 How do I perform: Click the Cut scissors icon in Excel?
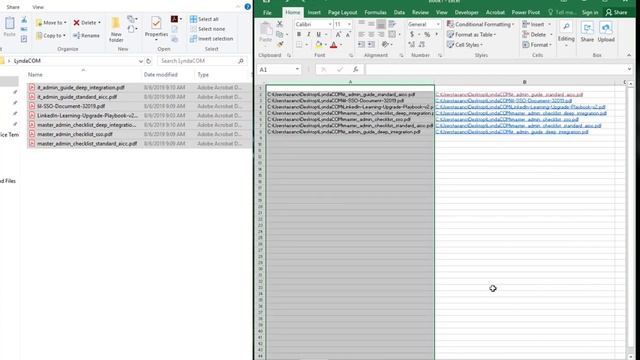point(280,24)
